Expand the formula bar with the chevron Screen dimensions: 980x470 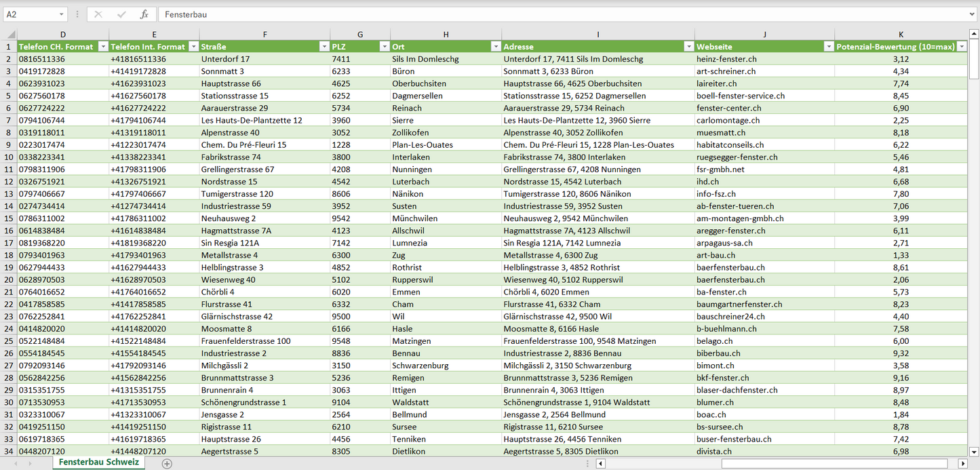[973, 14]
